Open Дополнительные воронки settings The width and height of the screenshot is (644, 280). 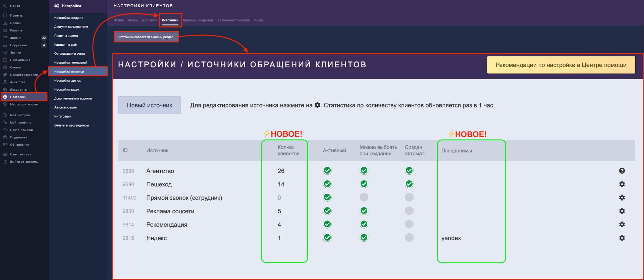pos(73,98)
